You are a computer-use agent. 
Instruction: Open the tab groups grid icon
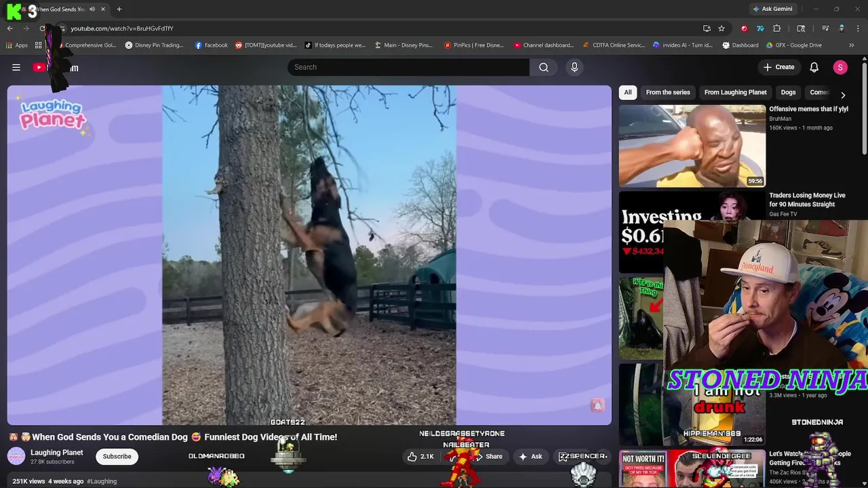tap(39, 45)
